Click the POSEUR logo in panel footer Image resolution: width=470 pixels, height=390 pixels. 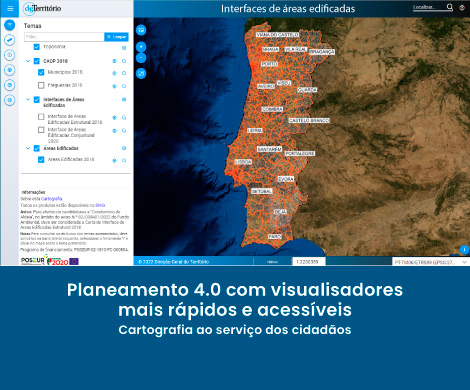pyautogui.click(x=33, y=261)
